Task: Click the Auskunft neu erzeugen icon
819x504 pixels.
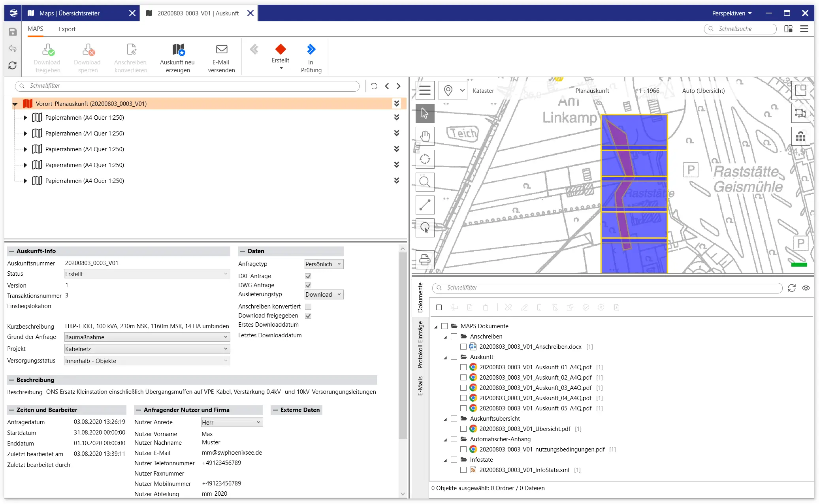Action: (x=178, y=50)
